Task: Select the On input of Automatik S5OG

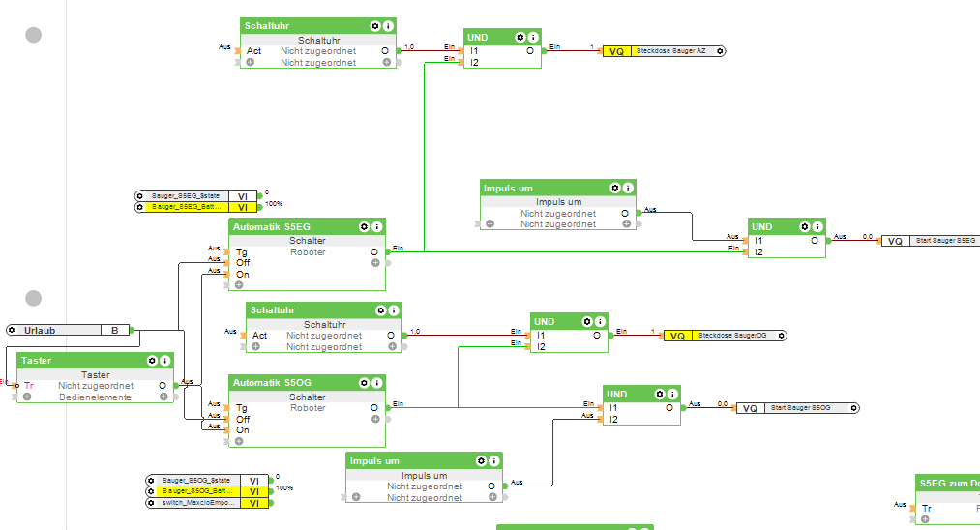Action: 243,430
